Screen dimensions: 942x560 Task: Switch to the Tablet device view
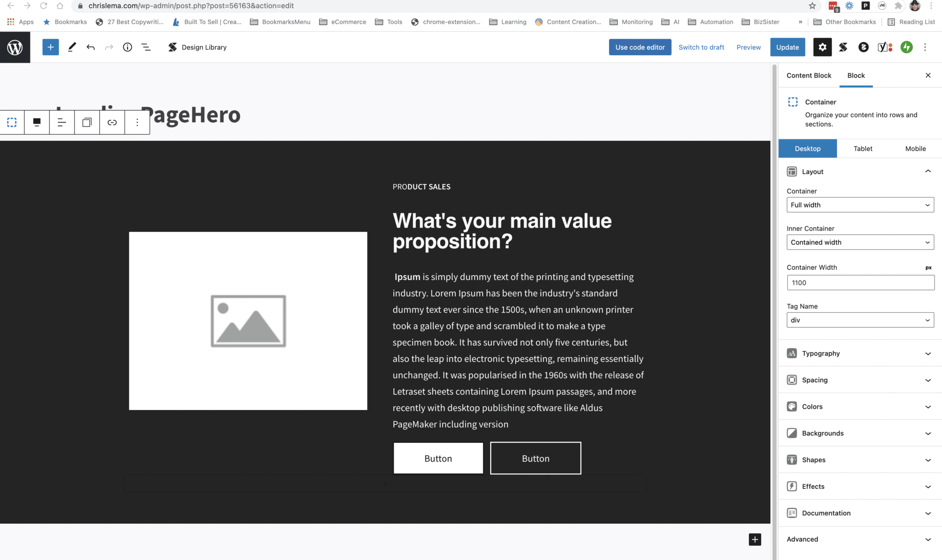coord(863,149)
